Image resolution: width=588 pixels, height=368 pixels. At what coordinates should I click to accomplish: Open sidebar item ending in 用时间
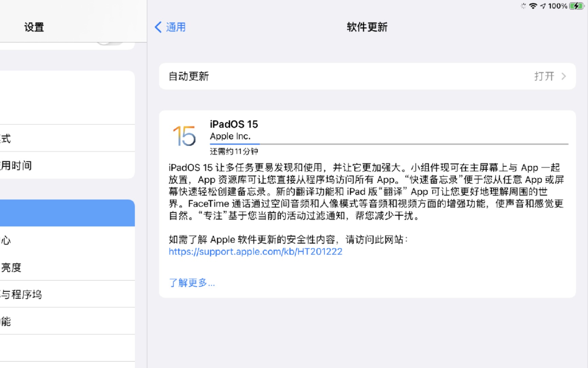pos(67,165)
